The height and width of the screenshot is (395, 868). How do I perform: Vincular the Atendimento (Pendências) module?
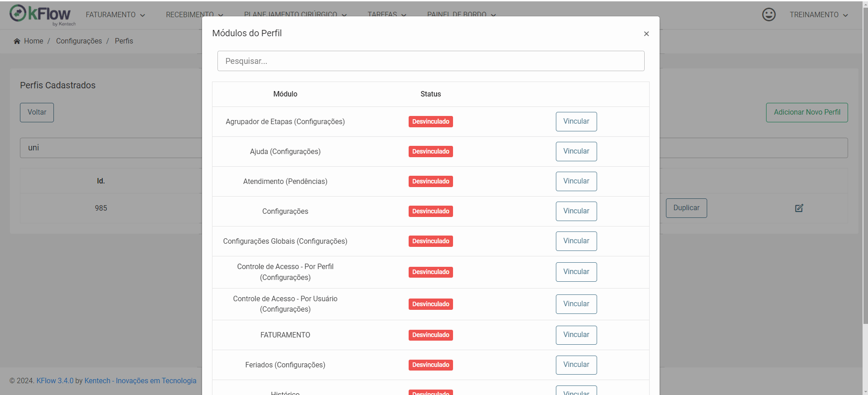(576, 181)
